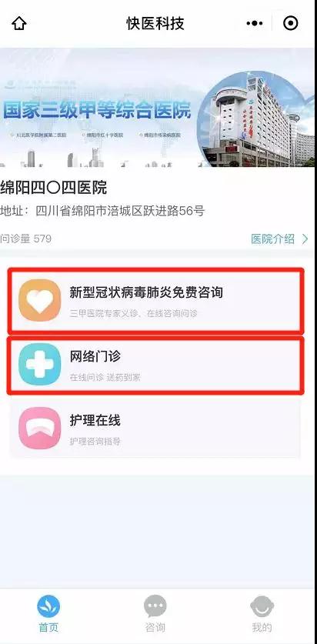Viewport: 317px width, 644px height.
Task: Open 护理在线 entry
Action: (155, 428)
